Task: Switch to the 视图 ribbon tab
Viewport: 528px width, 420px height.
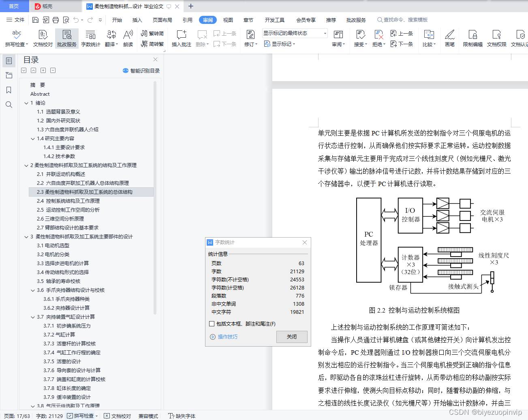Action: [x=228, y=20]
